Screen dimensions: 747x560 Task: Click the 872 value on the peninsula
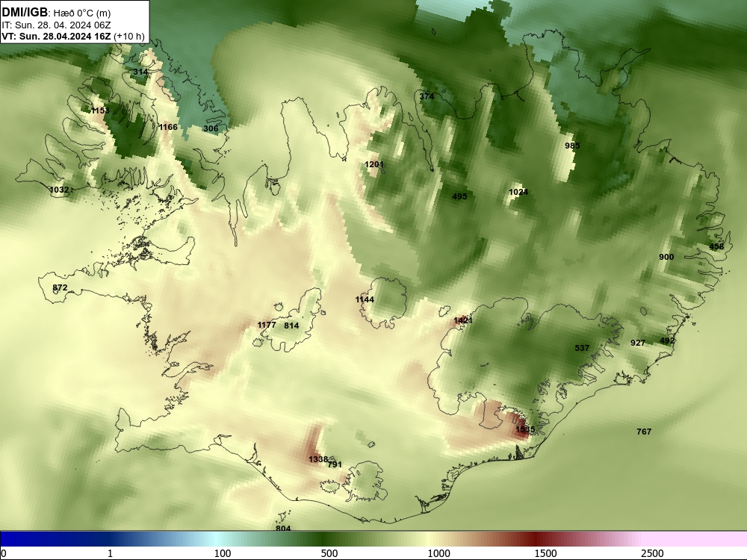tap(60, 287)
